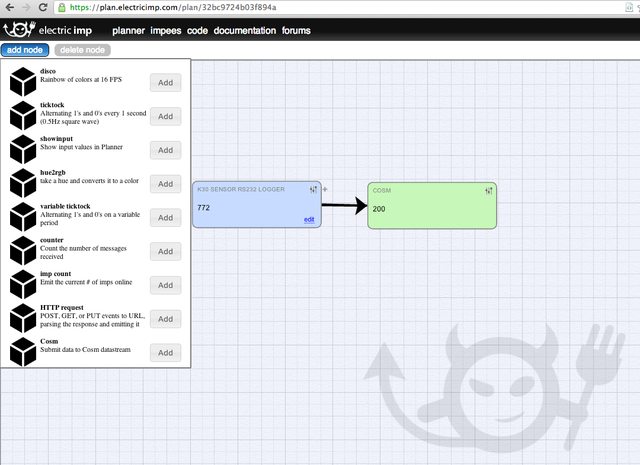Click the ticktock node cube icon
The width and height of the screenshot is (640, 465).
pyautogui.click(x=23, y=116)
